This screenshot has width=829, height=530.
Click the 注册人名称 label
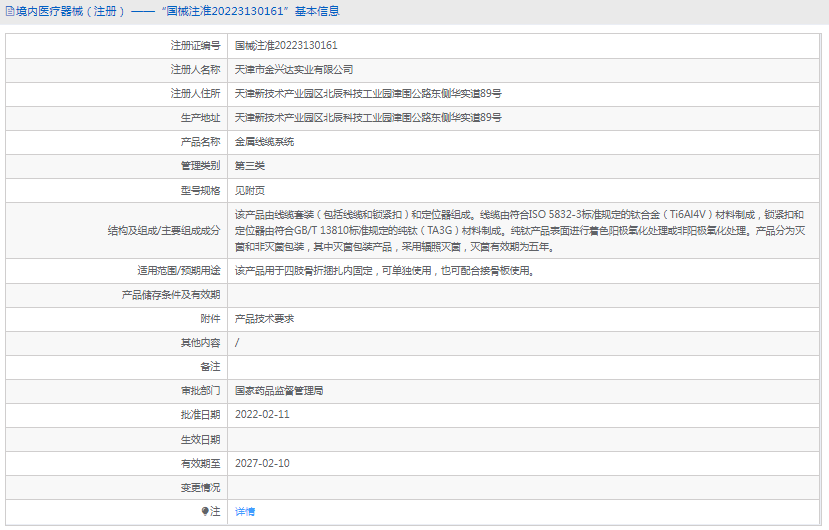(x=195, y=70)
